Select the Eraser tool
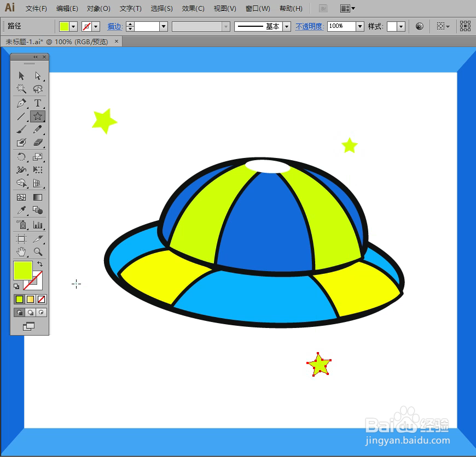The height and width of the screenshot is (457, 476). click(x=38, y=143)
